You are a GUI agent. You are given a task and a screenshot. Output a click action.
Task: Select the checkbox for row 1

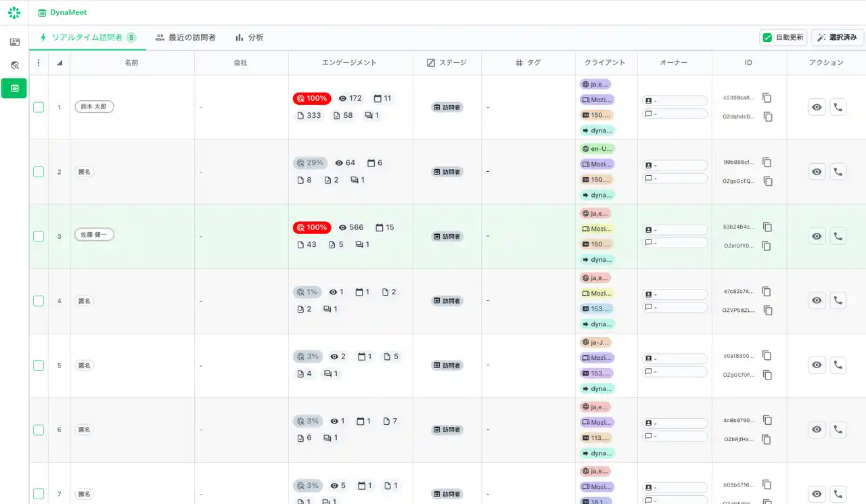pos(39,107)
